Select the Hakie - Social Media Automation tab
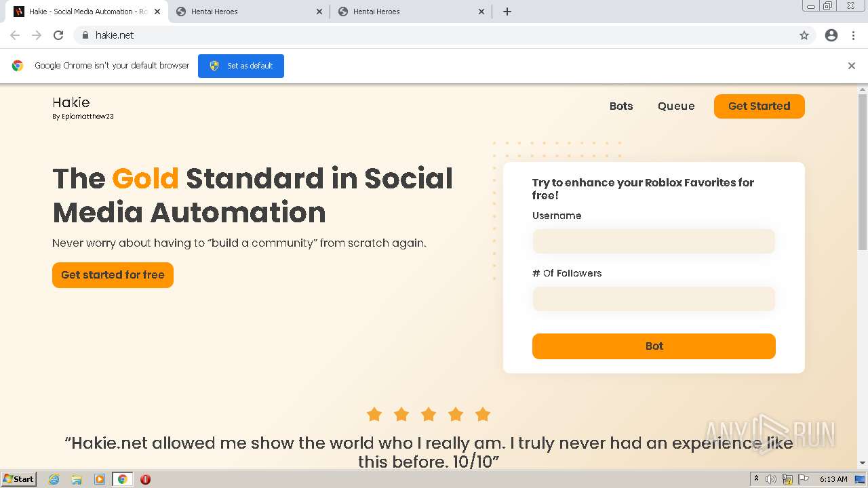Viewport: 868px width, 488px height. coord(86,12)
